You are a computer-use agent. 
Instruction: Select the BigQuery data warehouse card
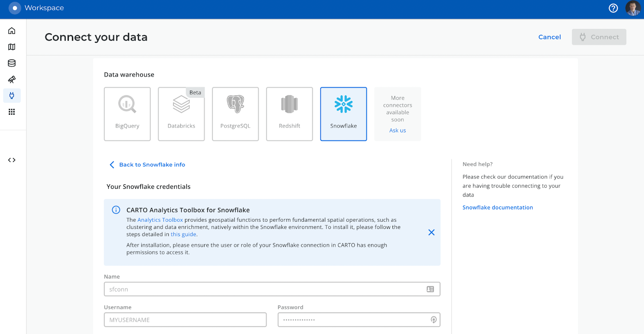[127, 114]
